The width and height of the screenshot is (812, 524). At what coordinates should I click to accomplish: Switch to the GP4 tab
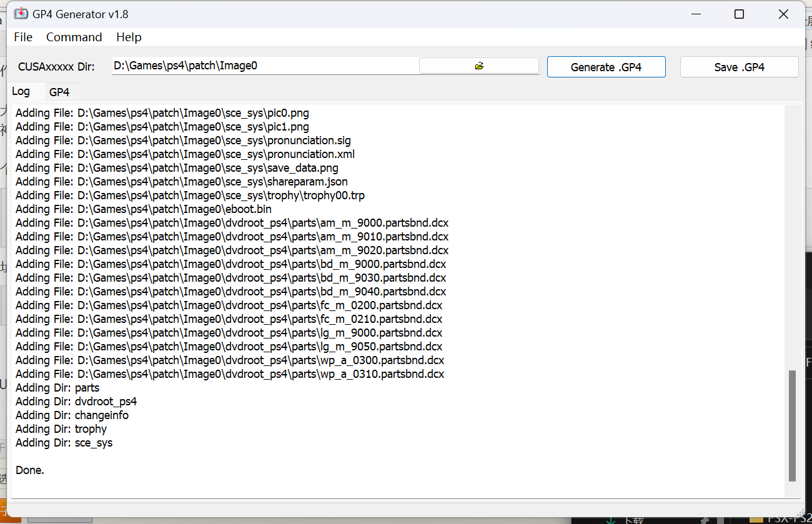click(59, 92)
